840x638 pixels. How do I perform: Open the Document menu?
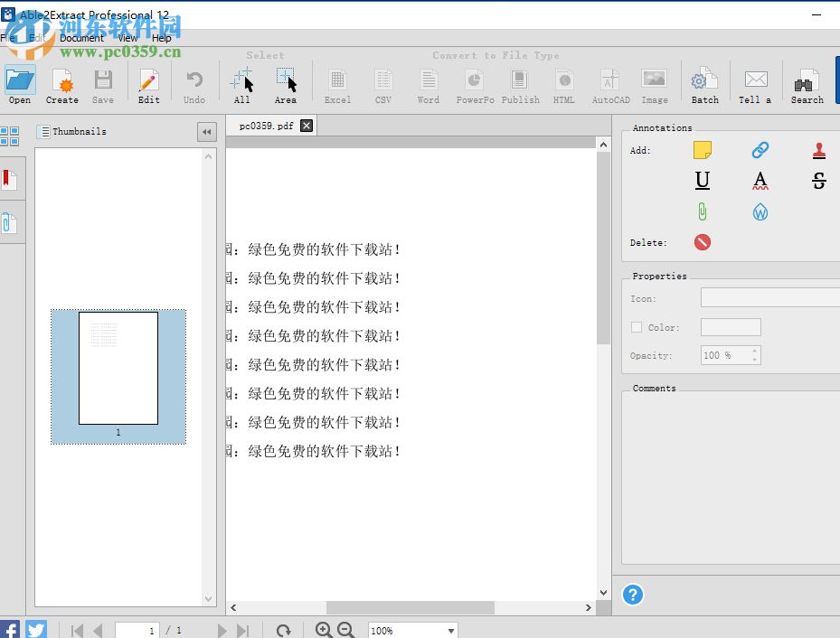pos(81,38)
